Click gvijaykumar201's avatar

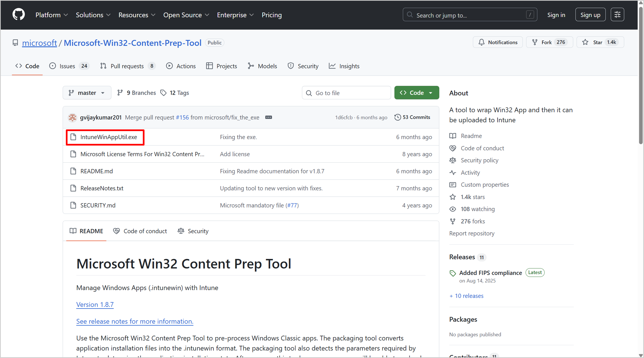tap(73, 117)
